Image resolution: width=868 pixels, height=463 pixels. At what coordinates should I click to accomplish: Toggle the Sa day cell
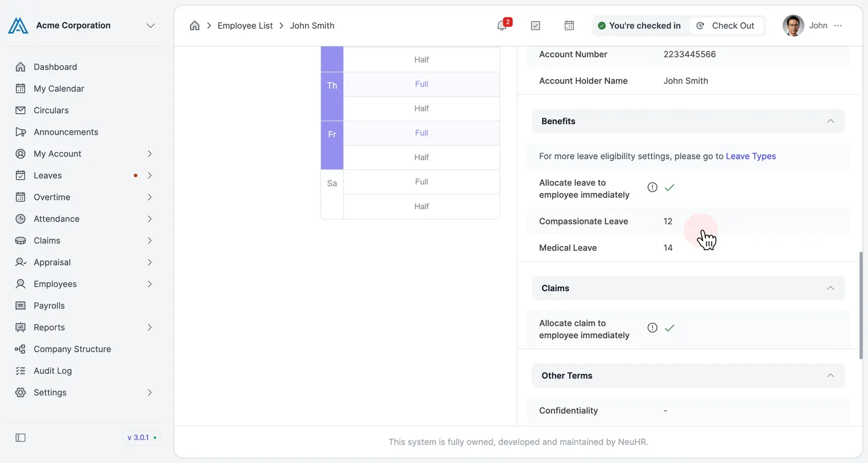click(x=332, y=194)
